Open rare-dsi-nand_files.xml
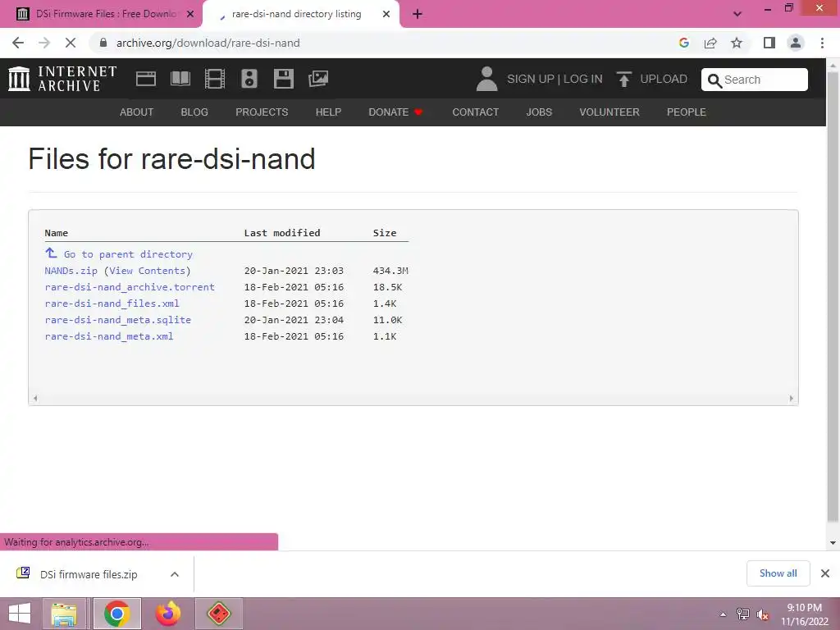 click(x=112, y=304)
